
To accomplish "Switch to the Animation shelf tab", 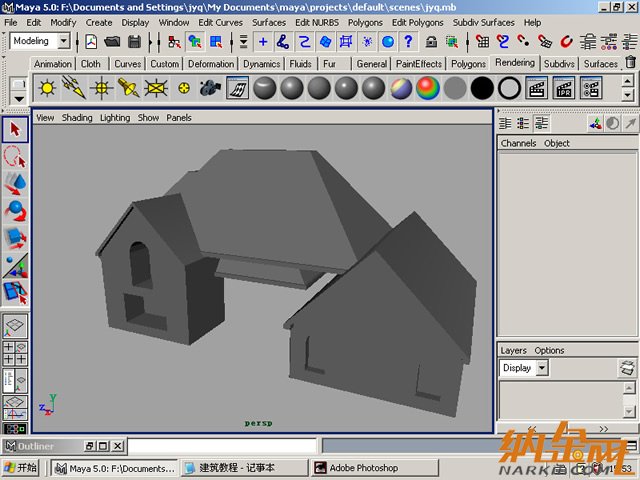I will point(53,64).
